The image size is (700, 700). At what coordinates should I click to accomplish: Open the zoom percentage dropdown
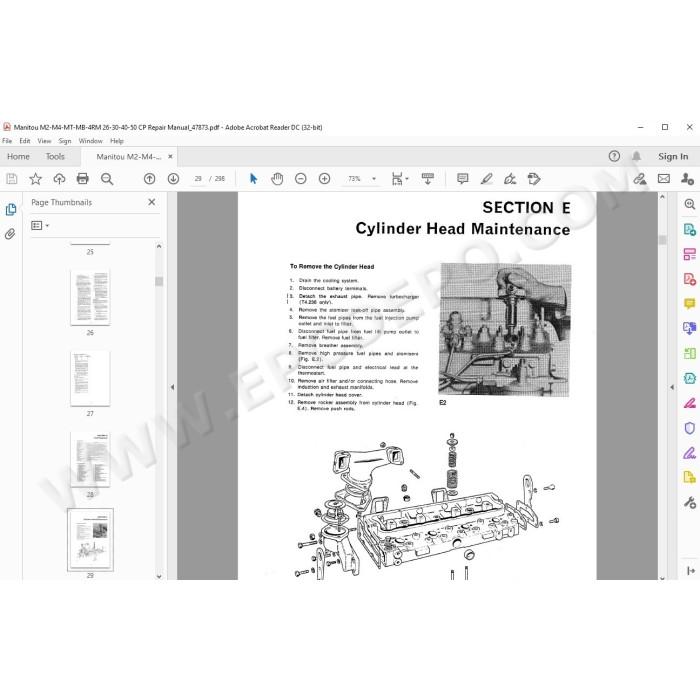coord(374,179)
